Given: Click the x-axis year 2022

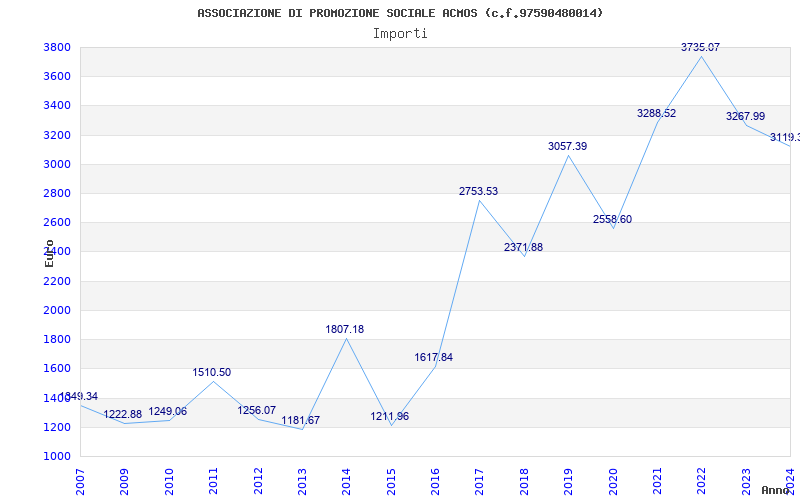Looking at the screenshot, I should (x=702, y=482).
